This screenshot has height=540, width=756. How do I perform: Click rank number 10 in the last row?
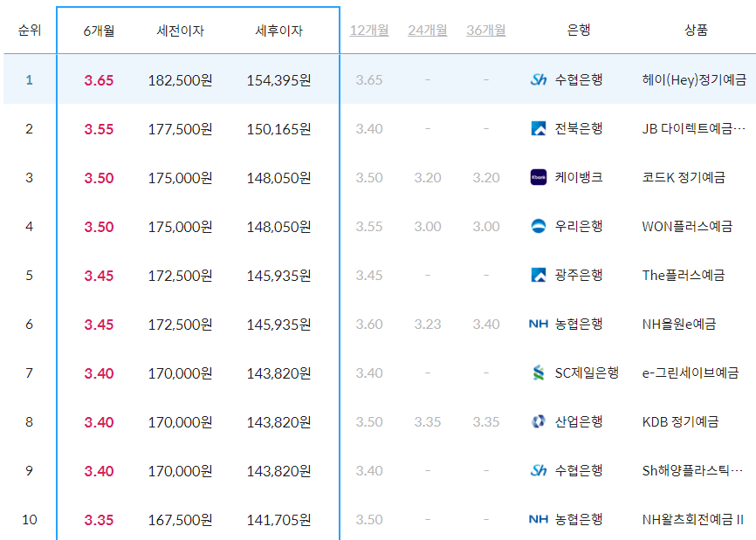(30, 519)
